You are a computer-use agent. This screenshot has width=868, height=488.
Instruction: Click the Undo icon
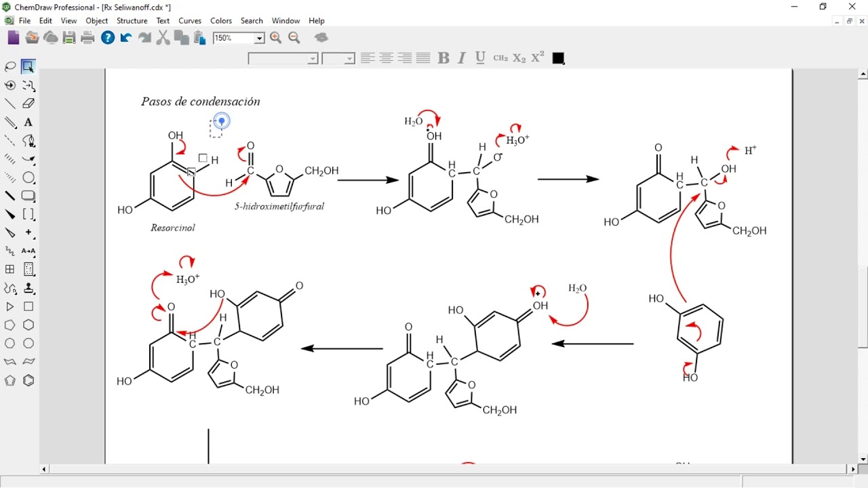(126, 38)
